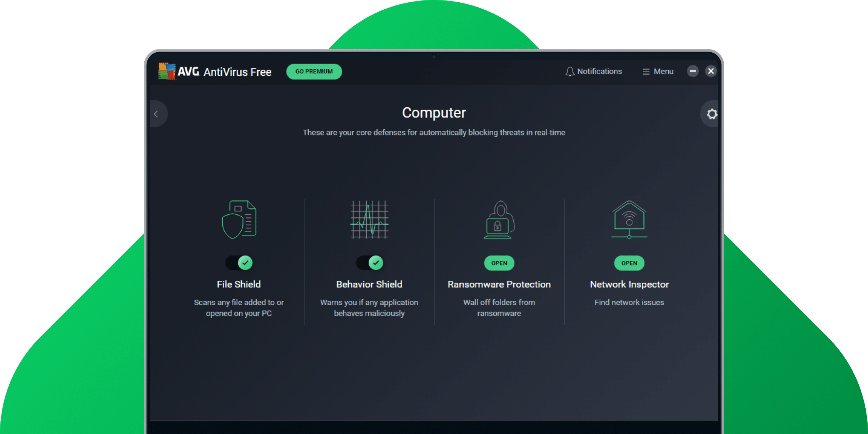
Task: Toggle Behavior Shield switch
Action: (369, 263)
